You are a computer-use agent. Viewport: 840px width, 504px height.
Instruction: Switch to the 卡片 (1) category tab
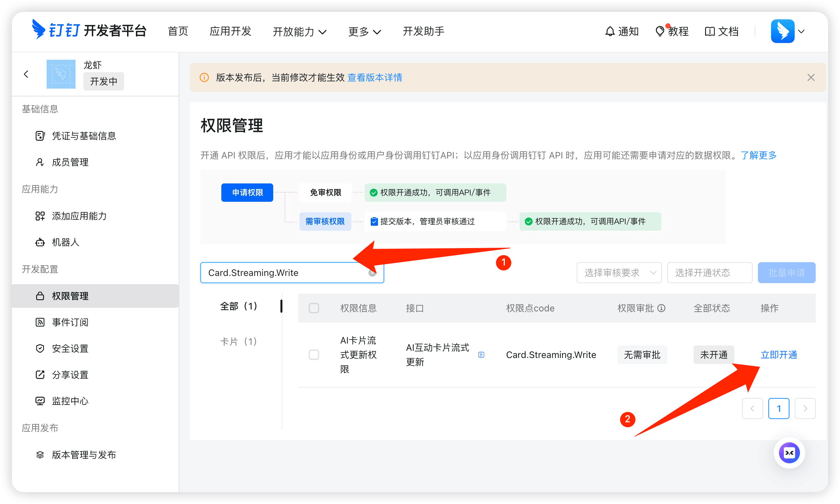[238, 341]
